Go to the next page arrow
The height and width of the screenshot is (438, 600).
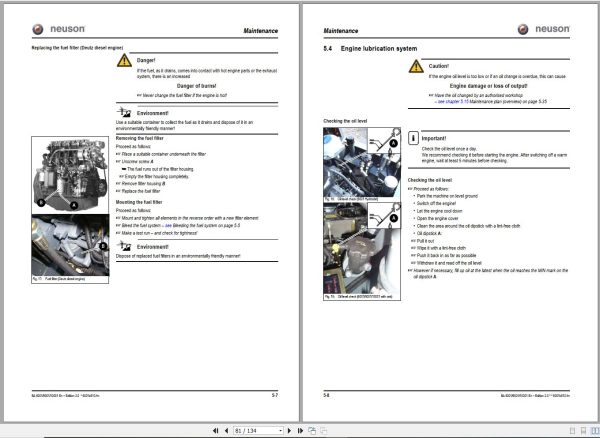click(x=289, y=431)
